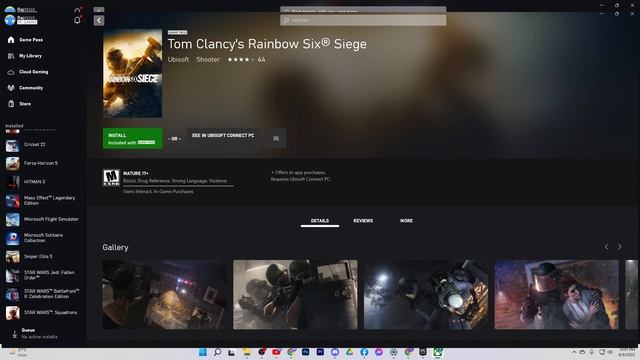The width and height of the screenshot is (640, 360).
Task: Click See in Ubisoft Connect PC
Action: (223, 136)
